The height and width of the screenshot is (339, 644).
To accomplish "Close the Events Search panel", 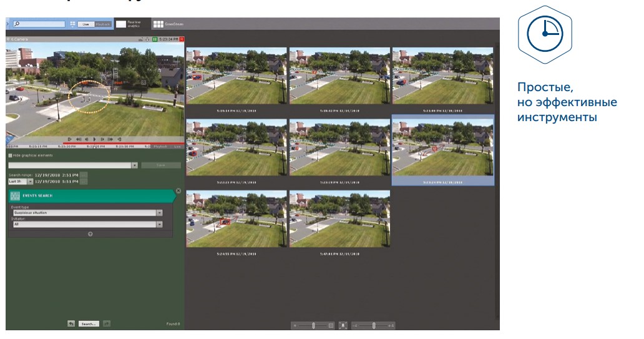I will 178,191.
